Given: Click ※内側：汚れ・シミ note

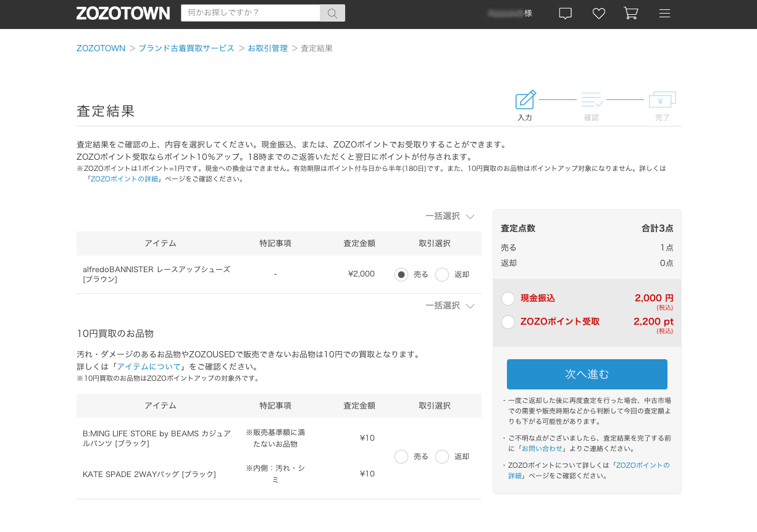Looking at the screenshot, I should click(275, 474).
